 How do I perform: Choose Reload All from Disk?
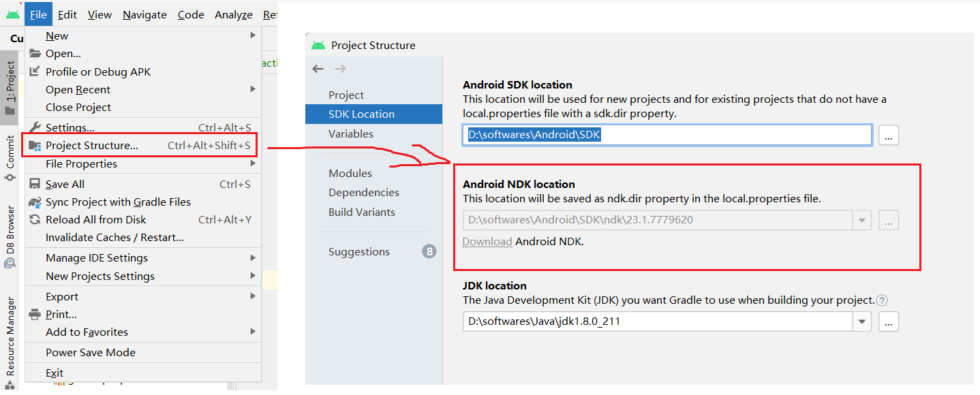click(x=143, y=219)
